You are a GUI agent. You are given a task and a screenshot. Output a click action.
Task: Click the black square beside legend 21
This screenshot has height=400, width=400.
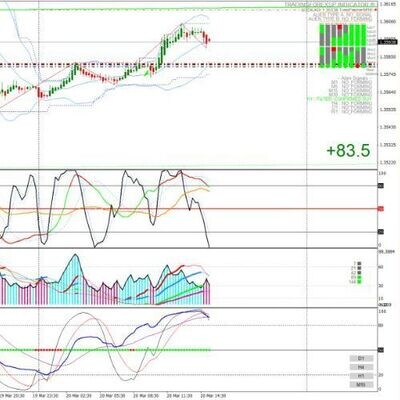(359, 268)
